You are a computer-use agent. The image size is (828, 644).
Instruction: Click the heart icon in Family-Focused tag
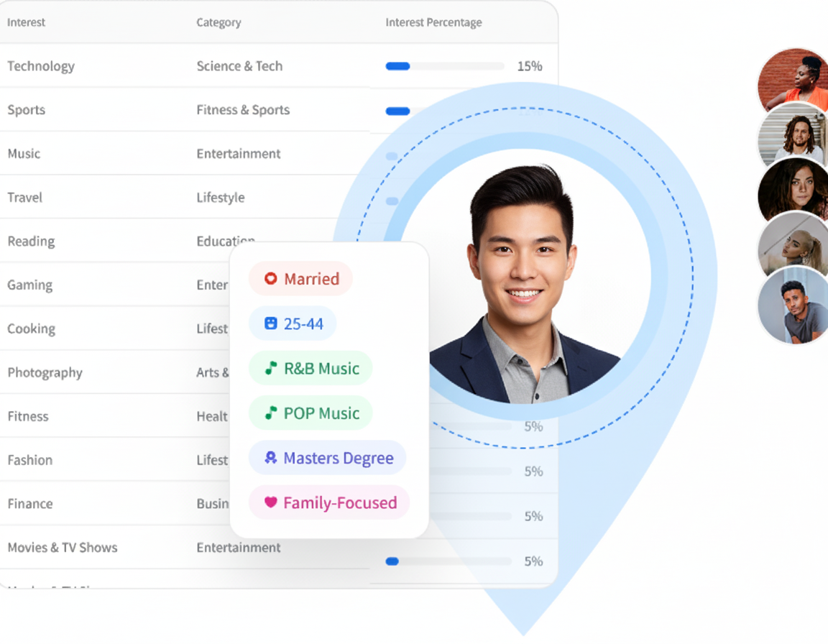click(x=270, y=502)
